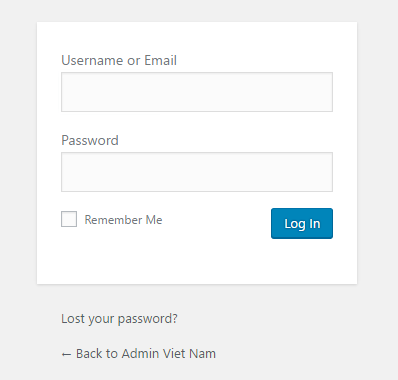
Task: Open the Lost your password? link
Action: click(119, 319)
